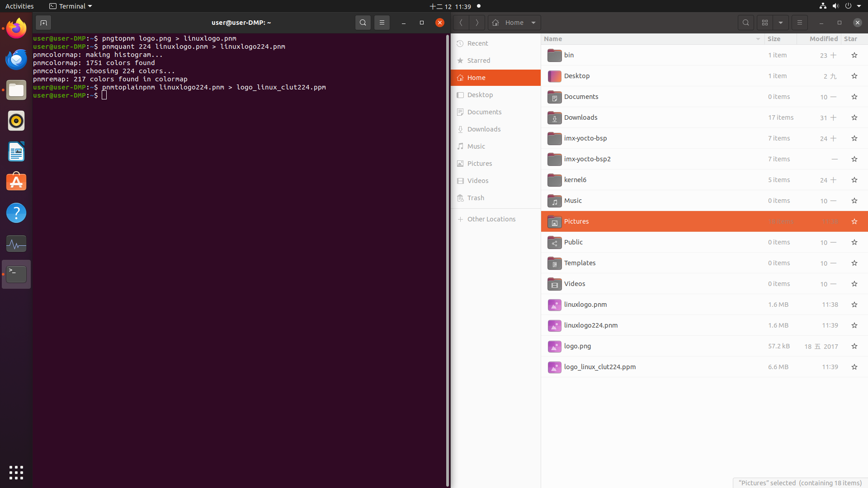Sort by Modified column header

[819, 39]
